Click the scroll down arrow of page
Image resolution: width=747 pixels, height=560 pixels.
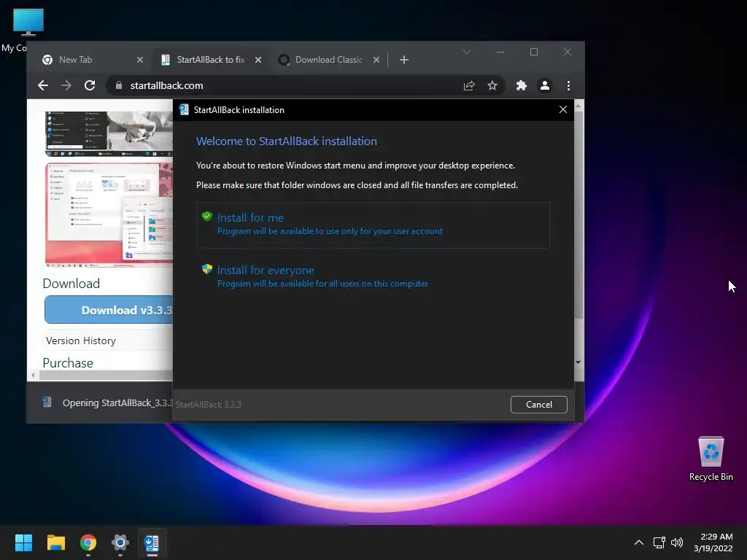click(x=578, y=362)
